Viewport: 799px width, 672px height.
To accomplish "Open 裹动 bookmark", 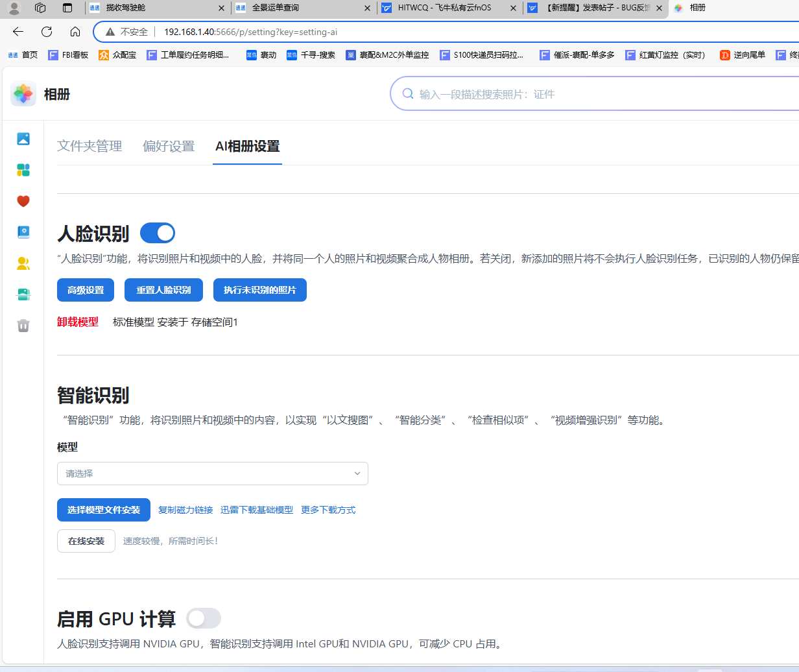I will pos(261,55).
